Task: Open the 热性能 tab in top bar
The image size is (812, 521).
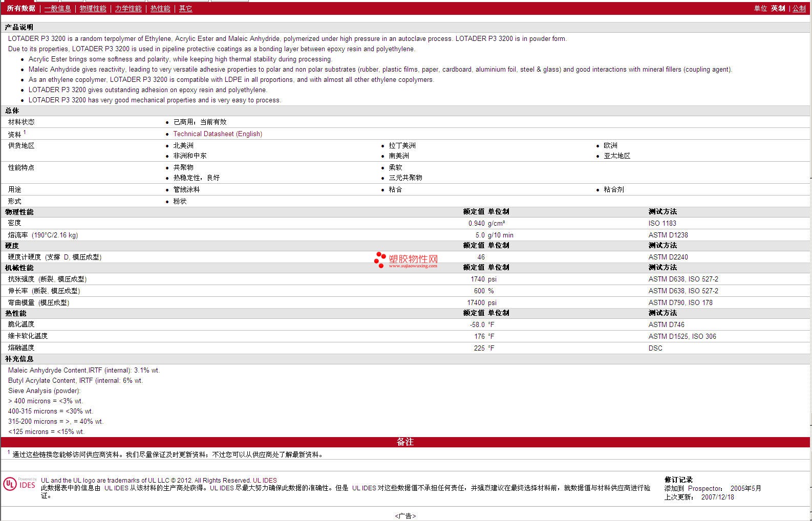Action: click(x=160, y=9)
